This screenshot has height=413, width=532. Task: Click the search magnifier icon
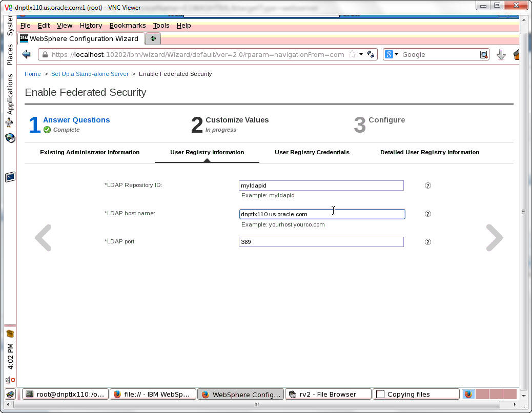484,55
